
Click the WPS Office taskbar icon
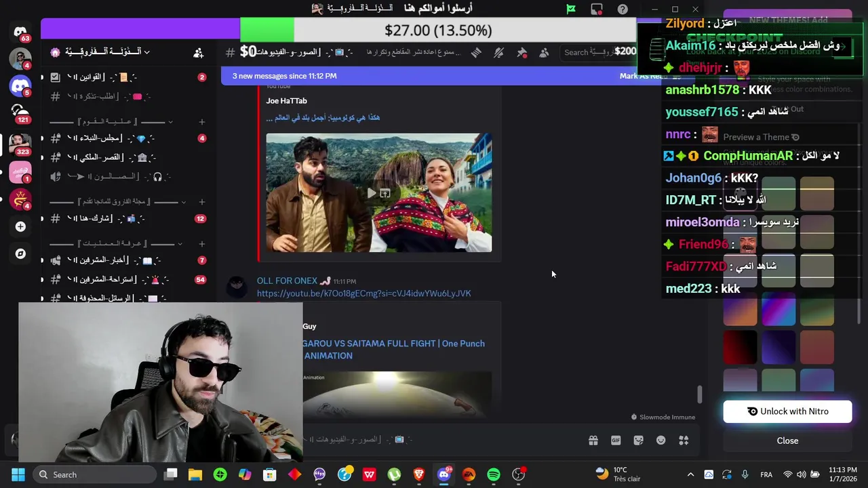coord(370,474)
